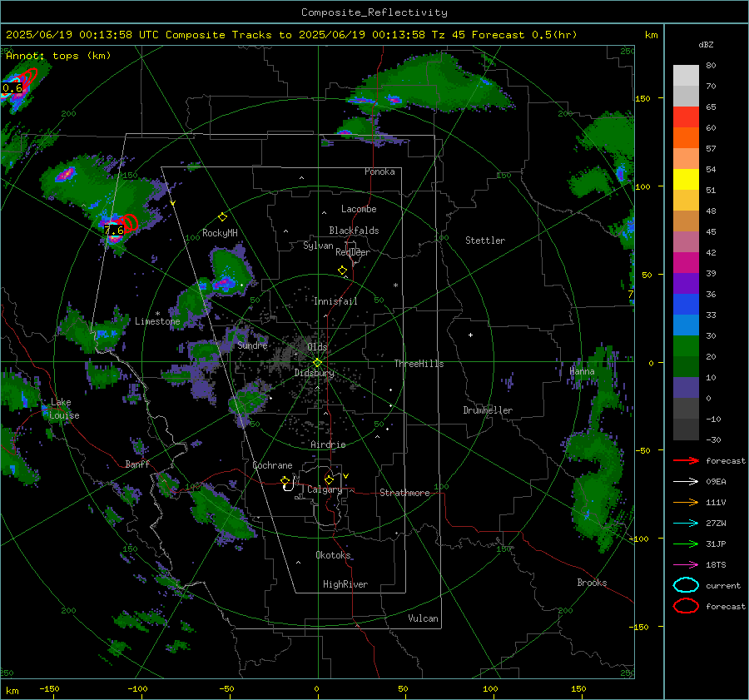This screenshot has height=700, width=749.
Task: Click the Lacombe city label
Action: pyautogui.click(x=359, y=209)
